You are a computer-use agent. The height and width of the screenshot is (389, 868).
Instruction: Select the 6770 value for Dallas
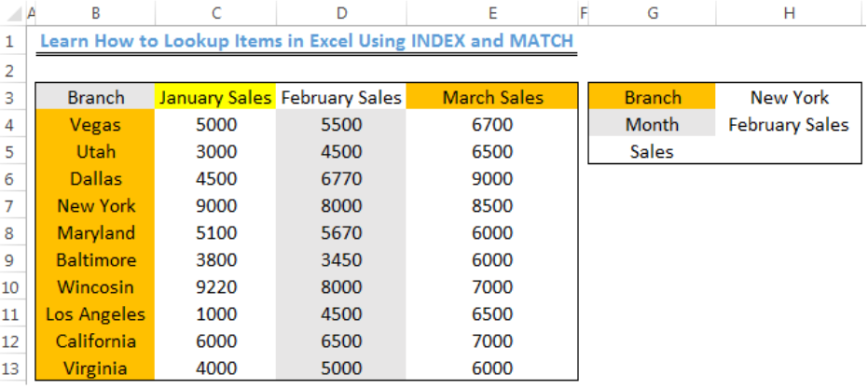coord(341,179)
